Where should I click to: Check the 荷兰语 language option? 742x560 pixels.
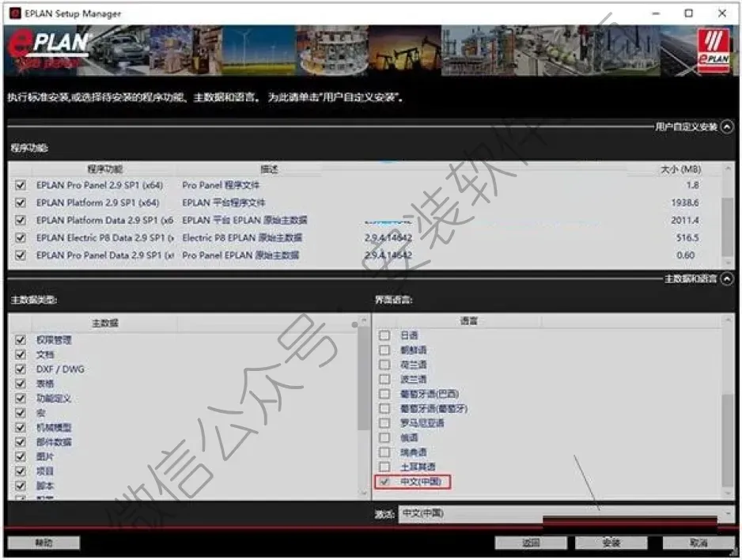pyautogui.click(x=384, y=364)
